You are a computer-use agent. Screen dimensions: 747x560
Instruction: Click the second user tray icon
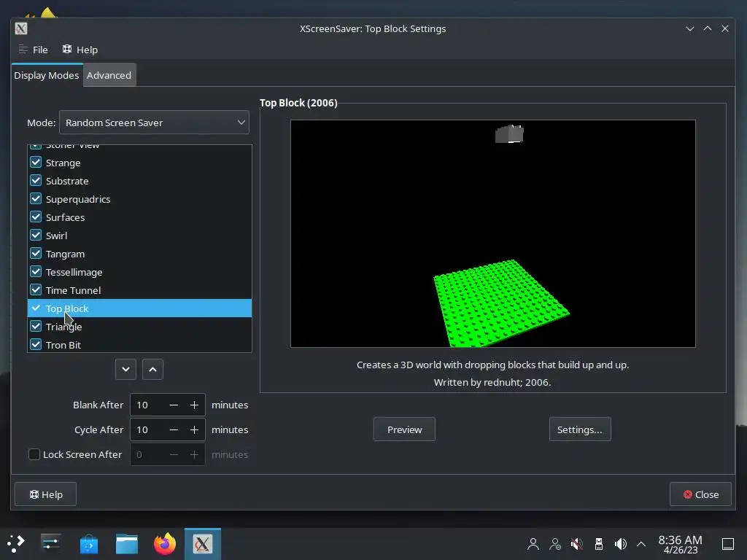(x=555, y=544)
